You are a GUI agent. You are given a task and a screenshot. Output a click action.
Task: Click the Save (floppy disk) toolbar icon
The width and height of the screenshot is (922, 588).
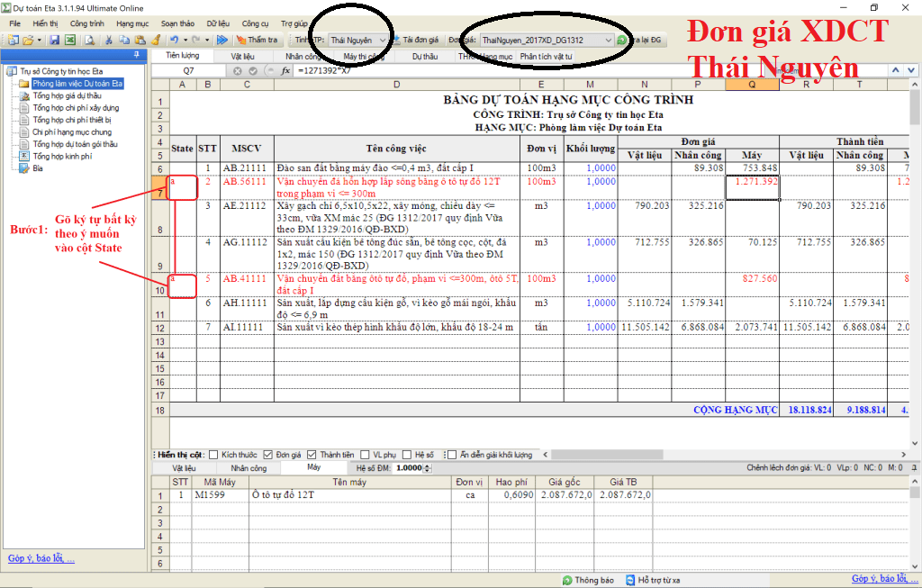coord(54,41)
